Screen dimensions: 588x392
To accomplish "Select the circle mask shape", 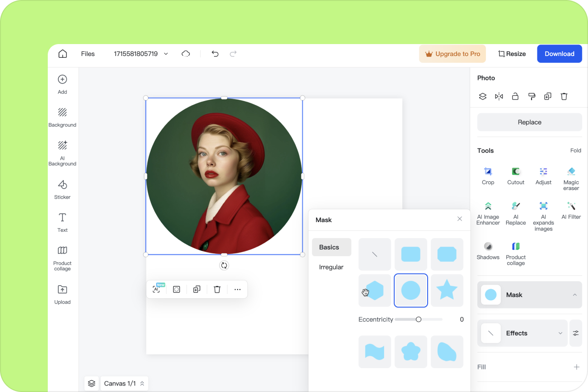I will (x=411, y=291).
